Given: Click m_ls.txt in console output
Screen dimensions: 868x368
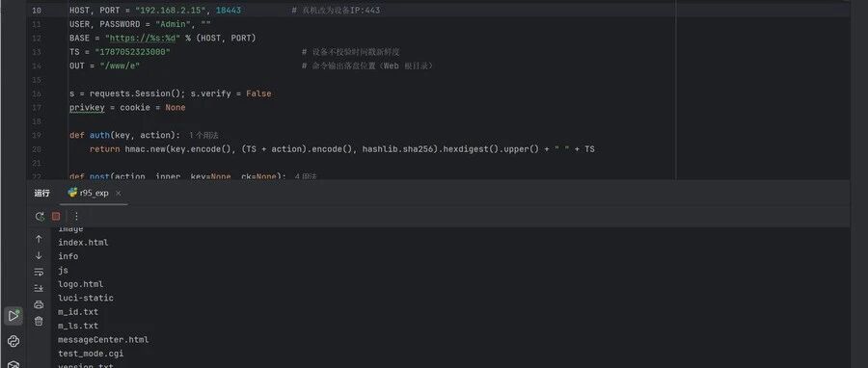Looking at the screenshot, I should (x=78, y=326).
